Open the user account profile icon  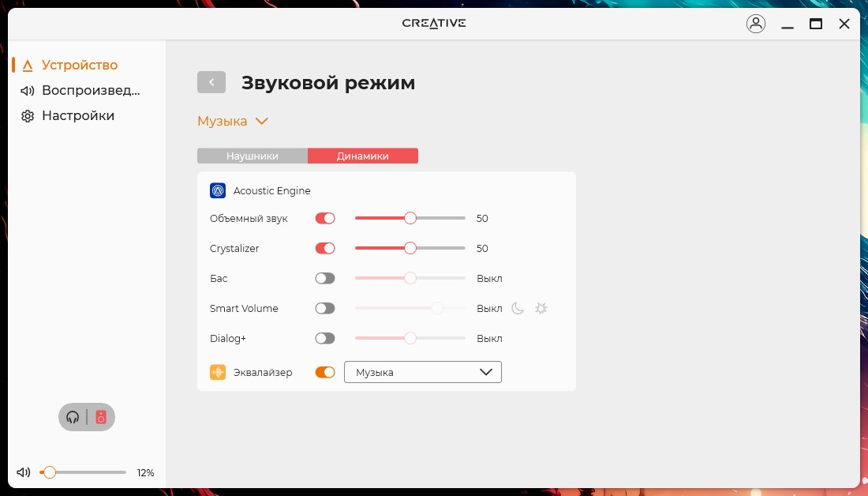pos(756,24)
